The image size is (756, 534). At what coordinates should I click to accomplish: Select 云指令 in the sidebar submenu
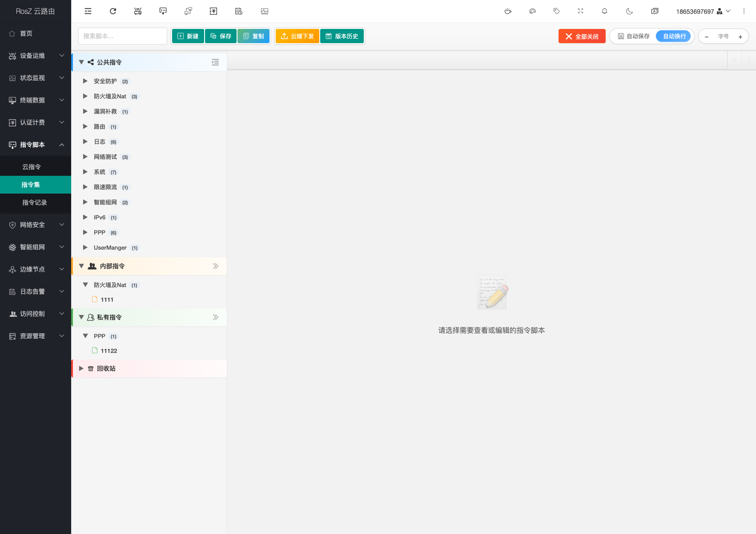click(x=32, y=167)
